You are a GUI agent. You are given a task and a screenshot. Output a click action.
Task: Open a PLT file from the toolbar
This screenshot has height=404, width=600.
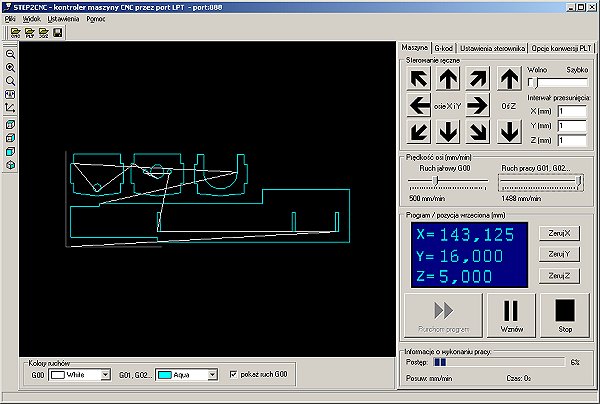[x=29, y=33]
